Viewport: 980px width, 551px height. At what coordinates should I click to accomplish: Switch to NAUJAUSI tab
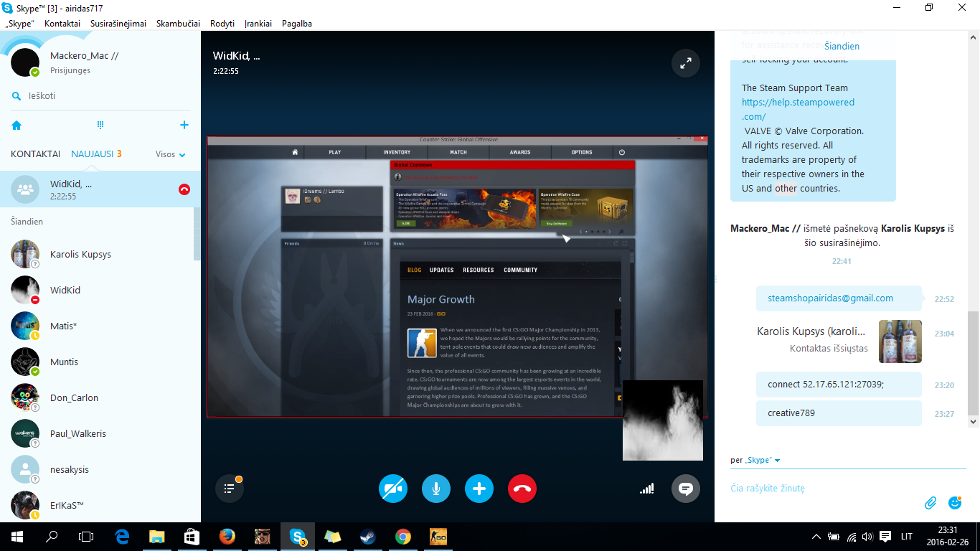point(93,154)
